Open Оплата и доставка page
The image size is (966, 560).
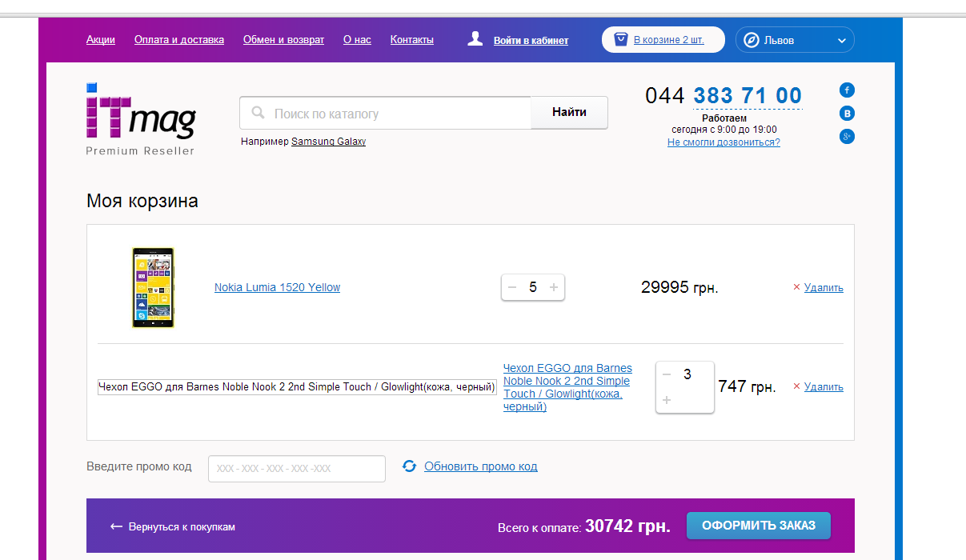point(179,39)
